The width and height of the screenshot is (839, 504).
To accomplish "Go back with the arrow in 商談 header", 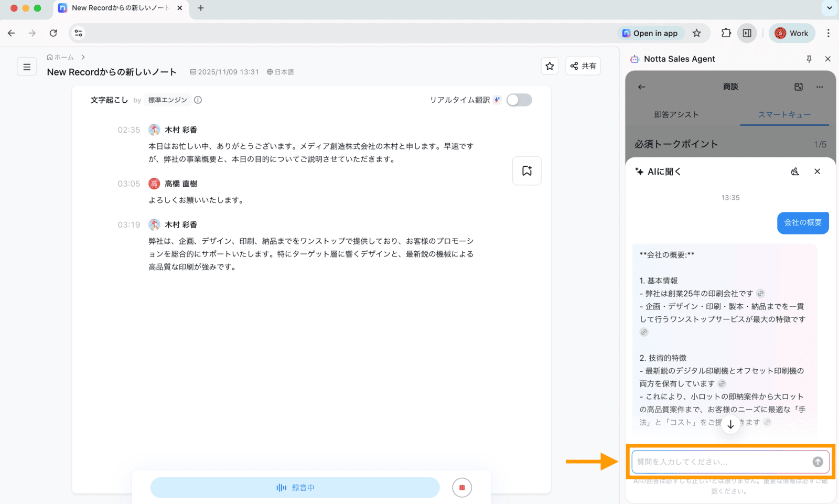I will (x=641, y=87).
